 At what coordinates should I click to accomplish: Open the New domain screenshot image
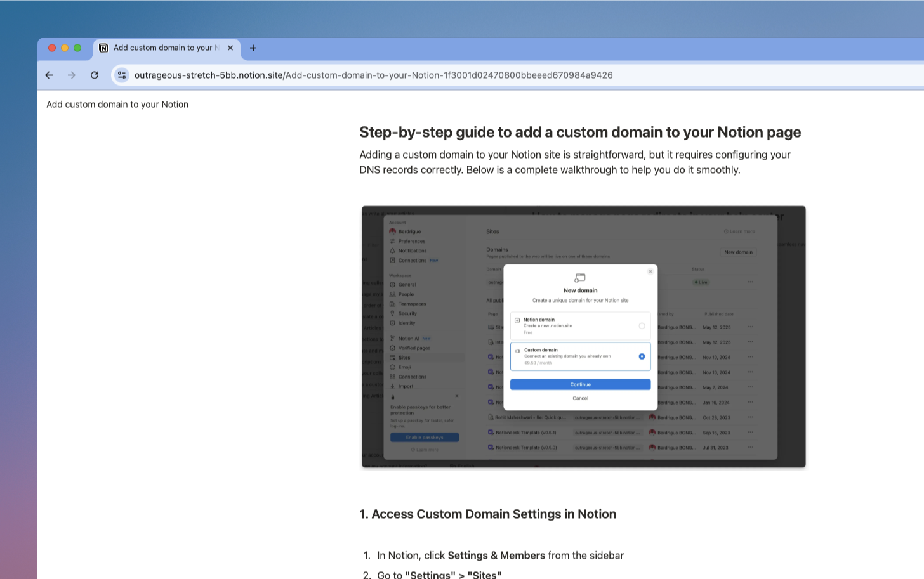(x=583, y=337)
